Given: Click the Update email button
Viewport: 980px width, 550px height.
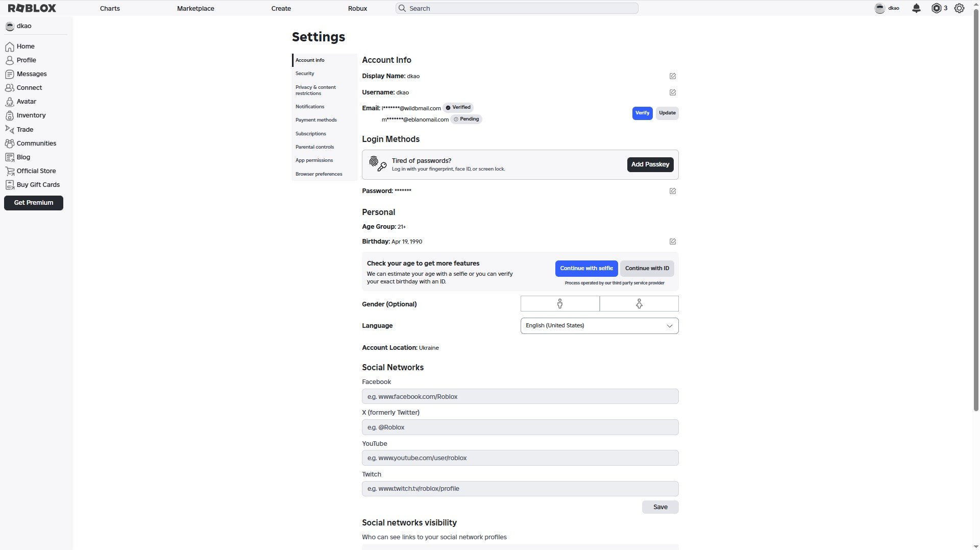Looking at the screenshot, I should point(667,113).
